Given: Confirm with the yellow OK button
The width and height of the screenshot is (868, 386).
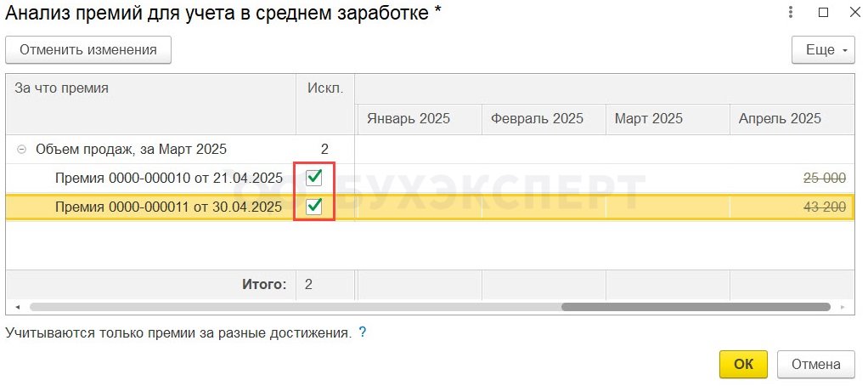Looking at the screenshot, I should (743, 365).
